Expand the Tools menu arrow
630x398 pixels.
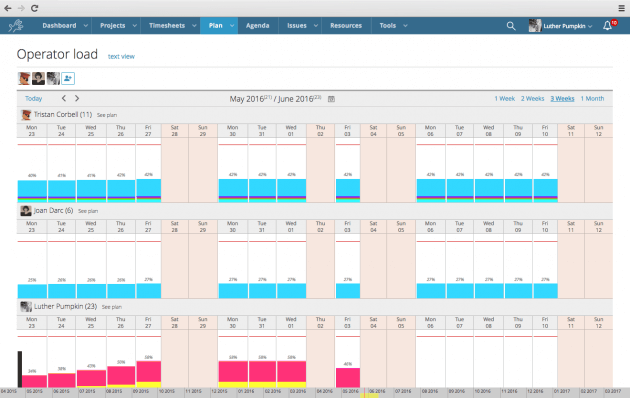pos(405,26)
